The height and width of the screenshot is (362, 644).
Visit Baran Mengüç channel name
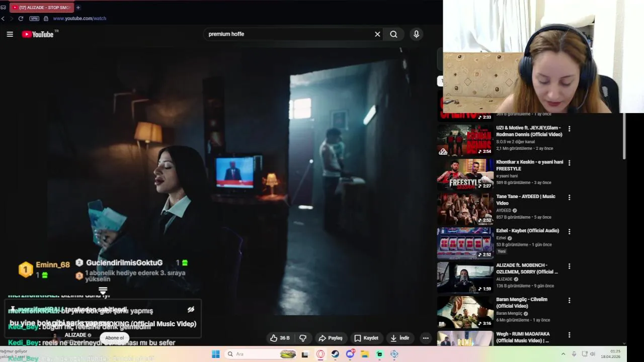click(x=509, y=313)
